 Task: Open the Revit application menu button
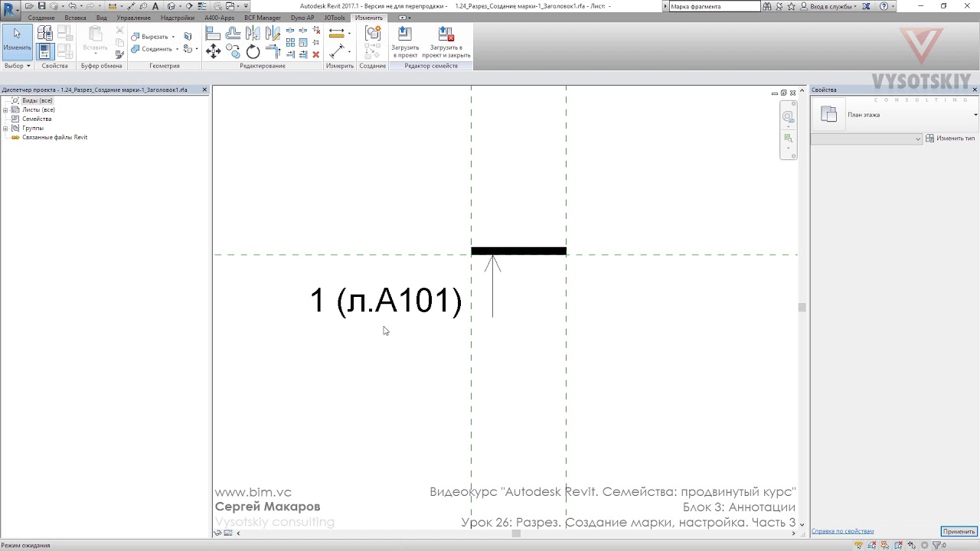pyautogui.click(x=11, y=10)
